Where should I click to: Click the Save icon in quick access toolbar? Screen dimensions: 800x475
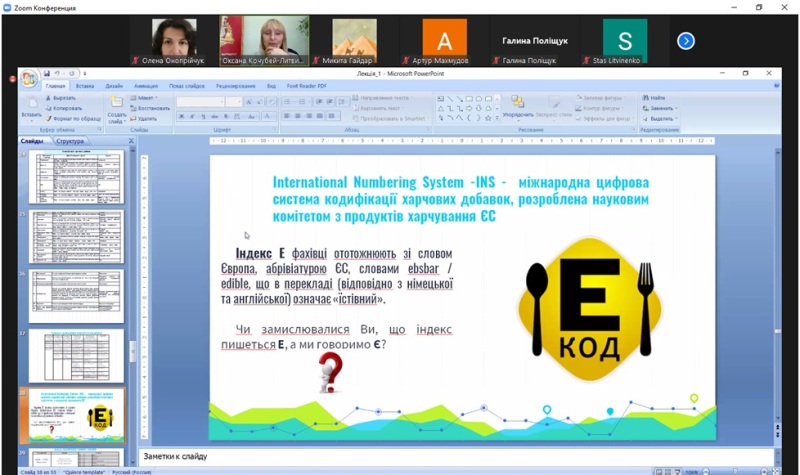coord(46,73)
